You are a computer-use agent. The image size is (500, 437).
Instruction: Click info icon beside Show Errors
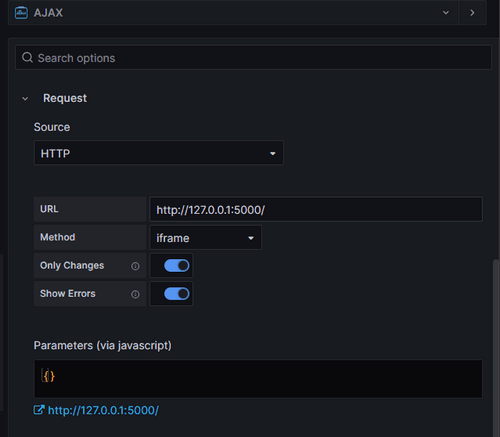[135, 294]
